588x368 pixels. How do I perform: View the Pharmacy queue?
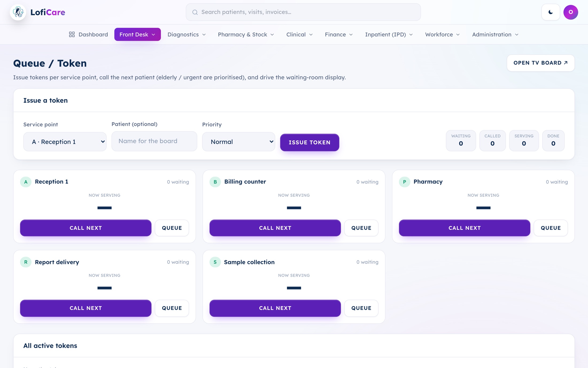pyautogui.click(x=551, y=228)
